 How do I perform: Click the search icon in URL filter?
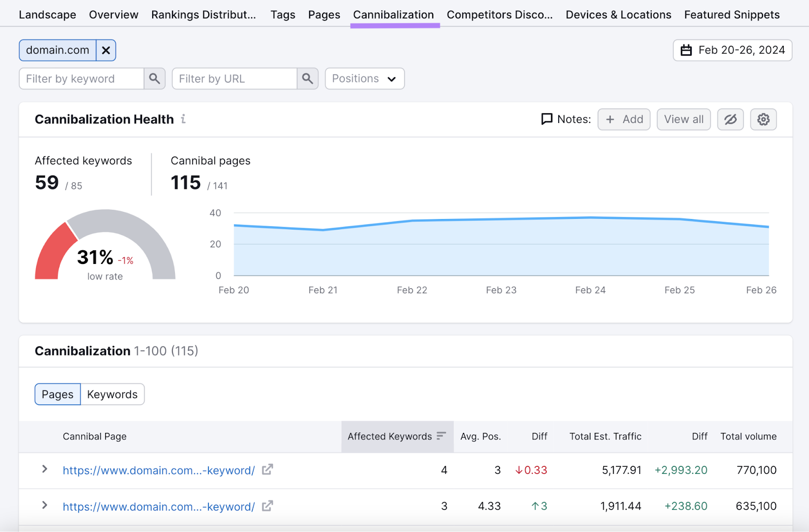307,78
